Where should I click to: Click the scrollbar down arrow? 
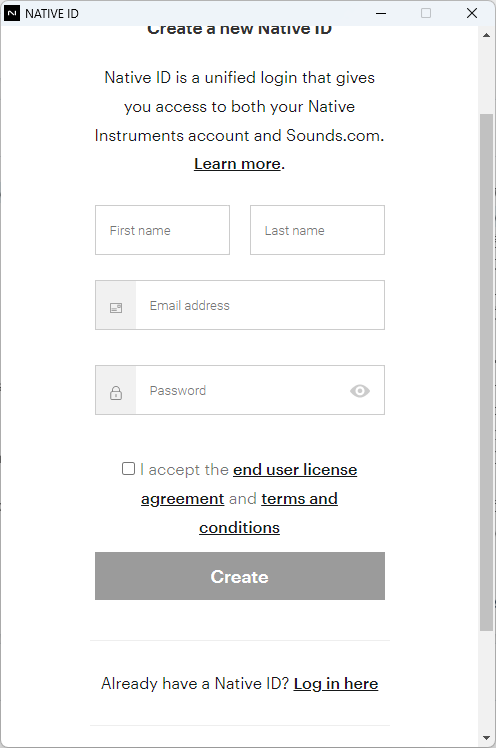pos(486,738)
